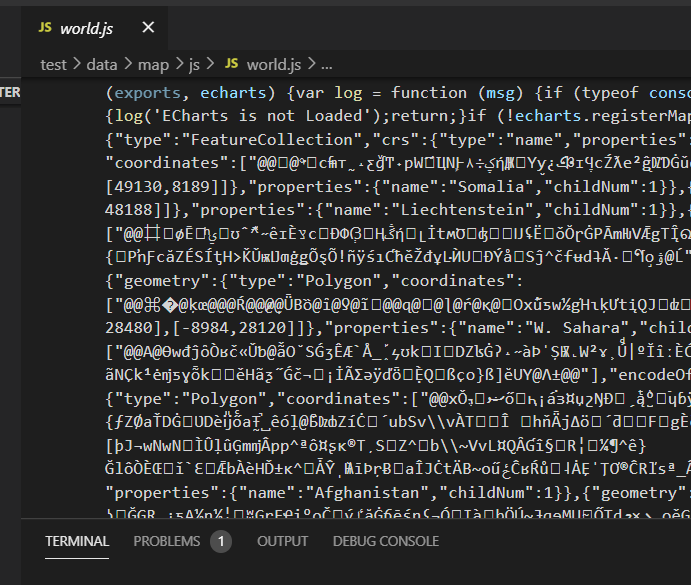Click the problems count badge '1'
This screenshot has height=585, width=691.
[x=221, y=541]
